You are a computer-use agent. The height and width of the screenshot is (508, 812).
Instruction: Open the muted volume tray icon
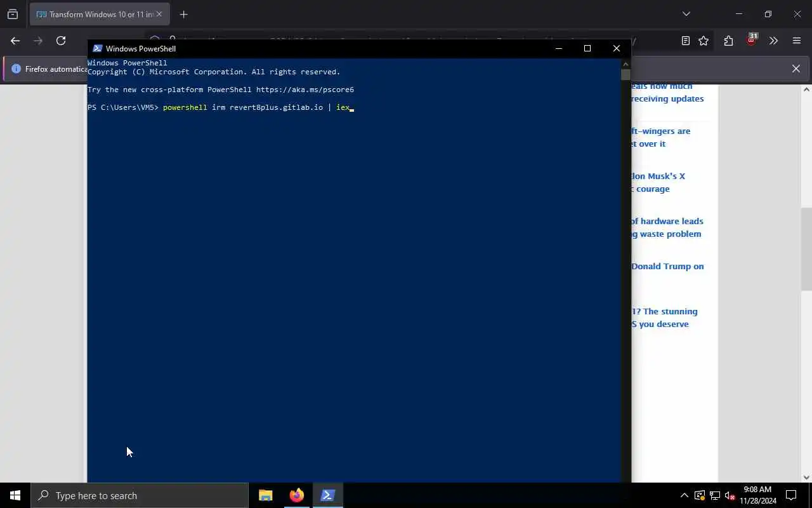click(730, 495)
